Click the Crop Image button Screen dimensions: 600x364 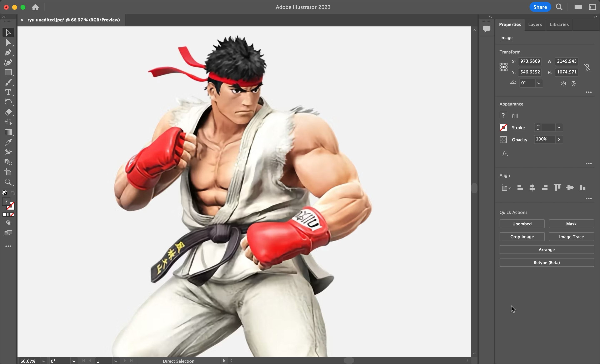point(522,236)
